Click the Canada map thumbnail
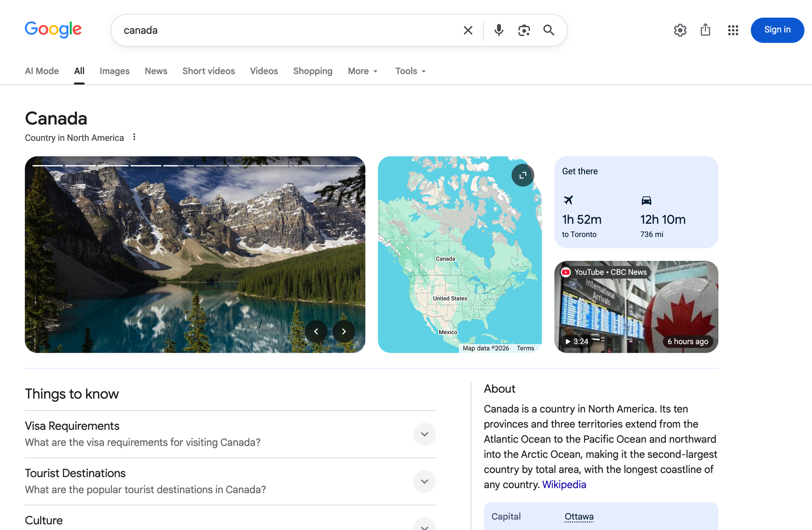The width and height of the screenshot is (812, 530). point(460,254)
